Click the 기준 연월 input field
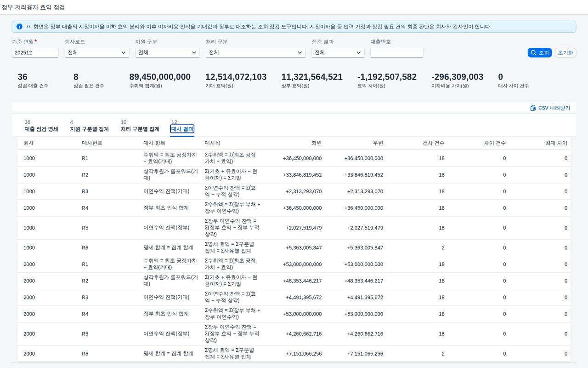 point(35,52)
